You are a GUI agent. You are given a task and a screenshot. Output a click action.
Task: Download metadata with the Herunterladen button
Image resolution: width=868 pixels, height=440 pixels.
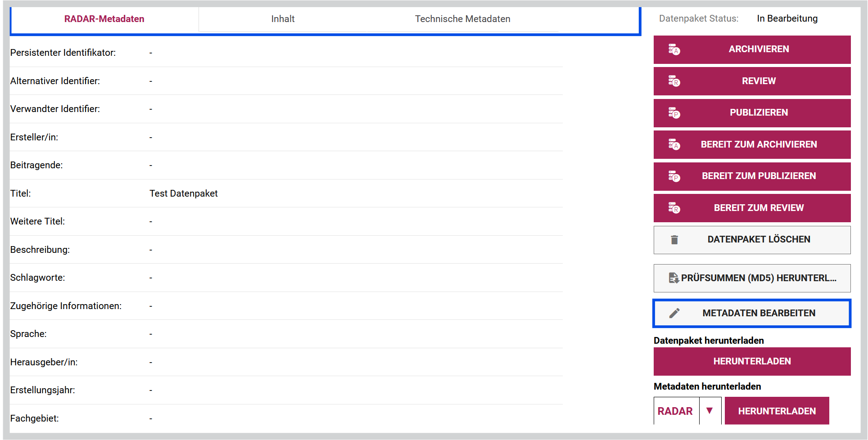click(777, 411)
